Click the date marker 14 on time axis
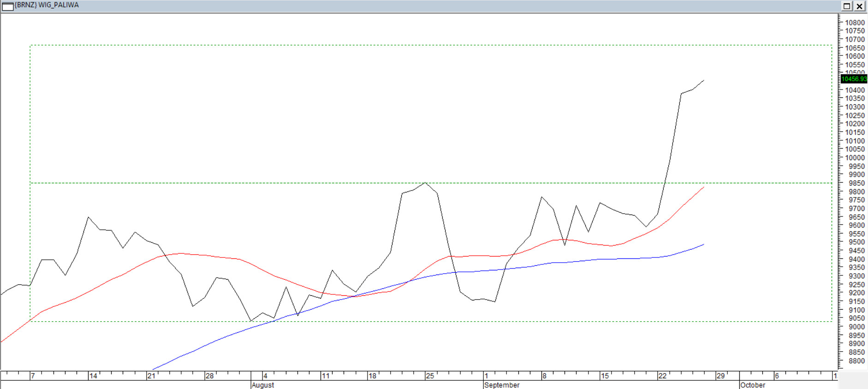 coord(93,376)
